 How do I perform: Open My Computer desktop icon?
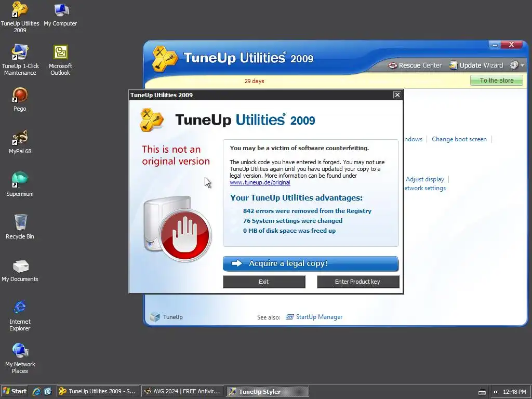60,14
